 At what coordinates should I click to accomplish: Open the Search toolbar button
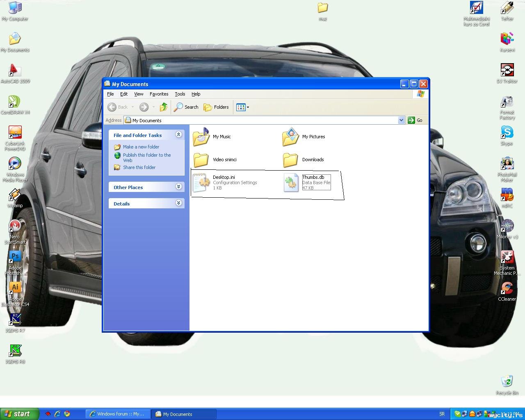(x=186, y=107)
